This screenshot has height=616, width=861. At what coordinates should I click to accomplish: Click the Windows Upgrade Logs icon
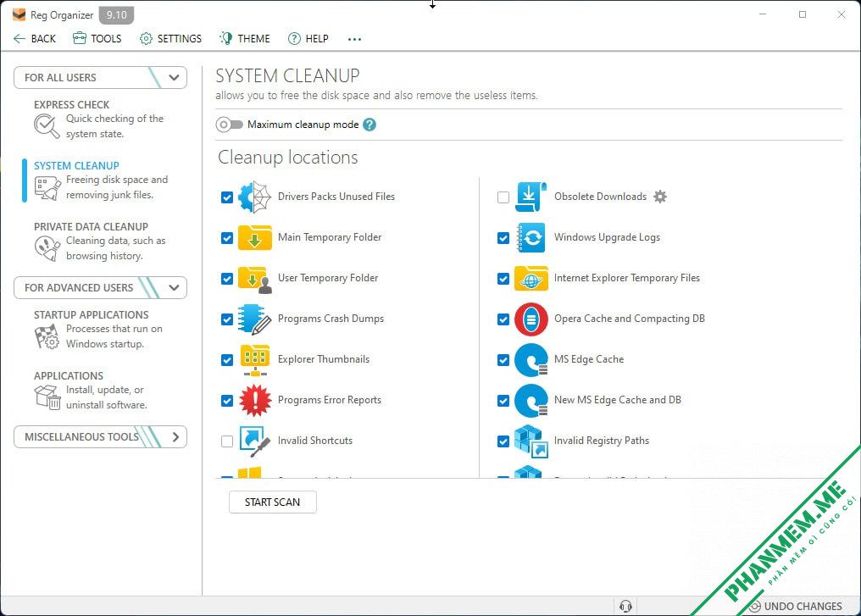tap(531, 238)
